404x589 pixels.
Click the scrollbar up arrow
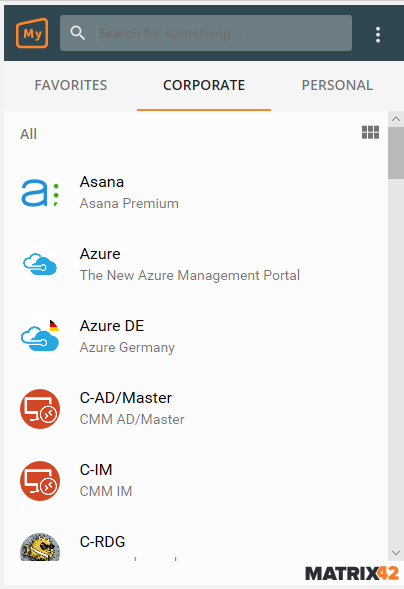(396, 119)
